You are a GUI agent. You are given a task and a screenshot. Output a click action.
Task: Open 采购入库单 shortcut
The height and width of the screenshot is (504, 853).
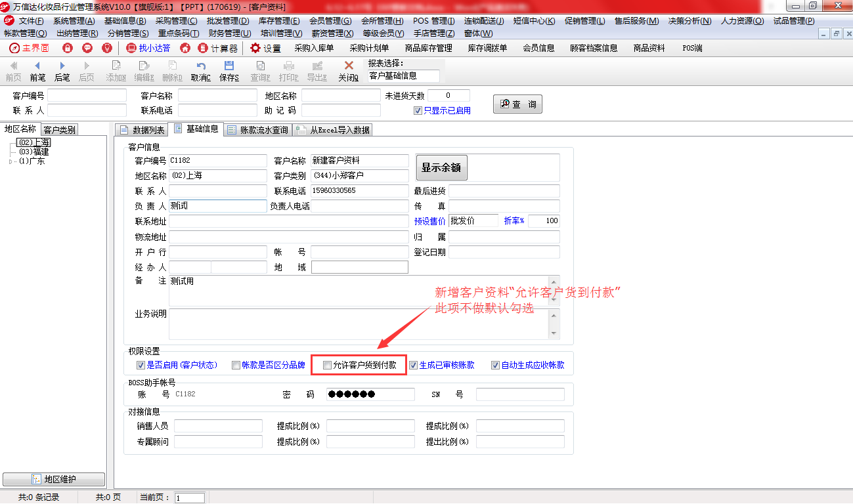[x=314, y=48]
